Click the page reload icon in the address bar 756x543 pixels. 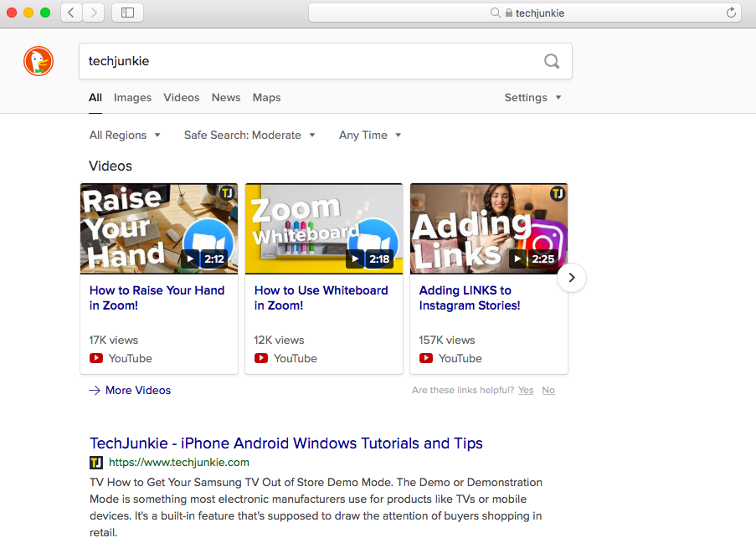tap(730, 13)
